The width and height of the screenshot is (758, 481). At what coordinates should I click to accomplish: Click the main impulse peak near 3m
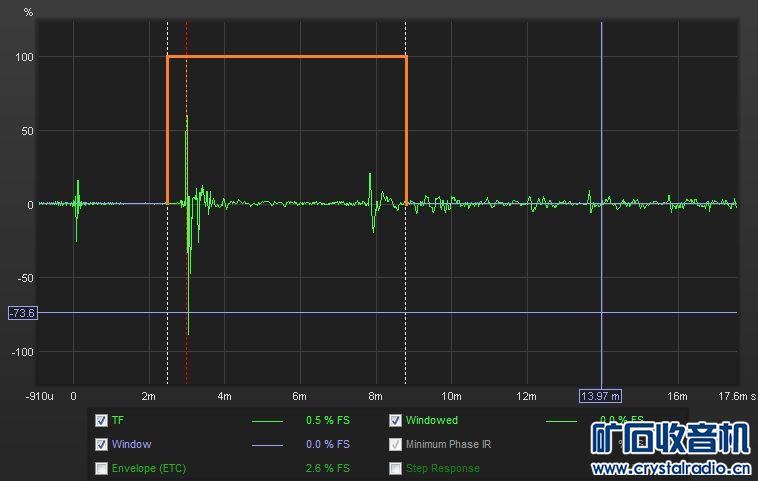188,225
